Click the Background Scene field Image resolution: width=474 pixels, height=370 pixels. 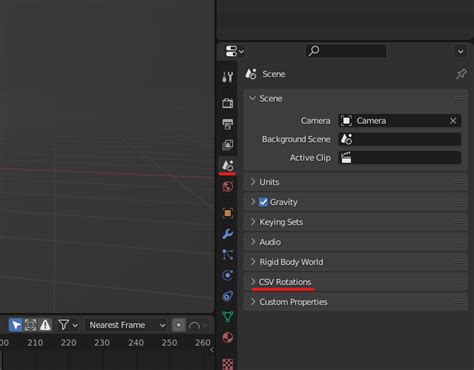(400, 139)
